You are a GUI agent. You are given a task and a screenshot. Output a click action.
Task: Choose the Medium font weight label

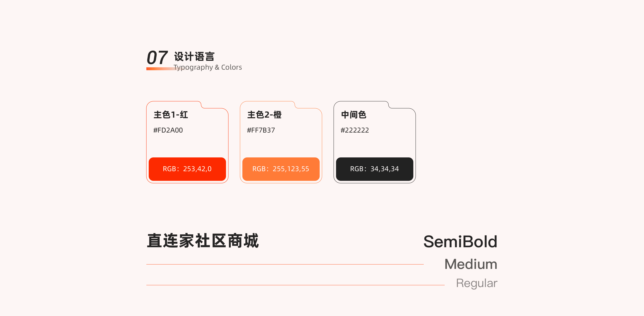coord(471,264)
